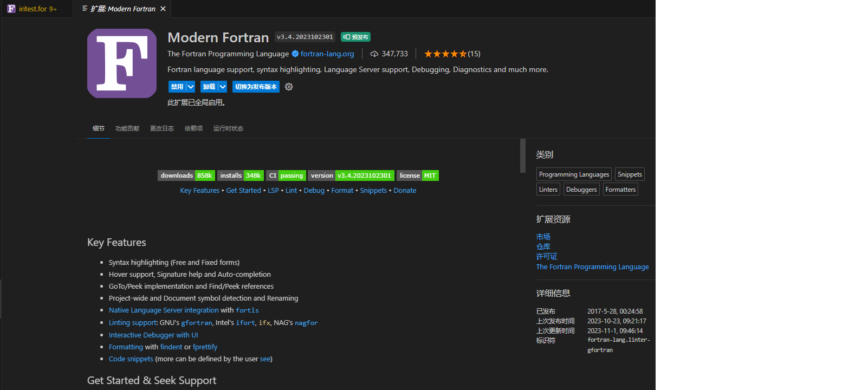
Task: Follow the Debug link
Action: click(314, 191)
